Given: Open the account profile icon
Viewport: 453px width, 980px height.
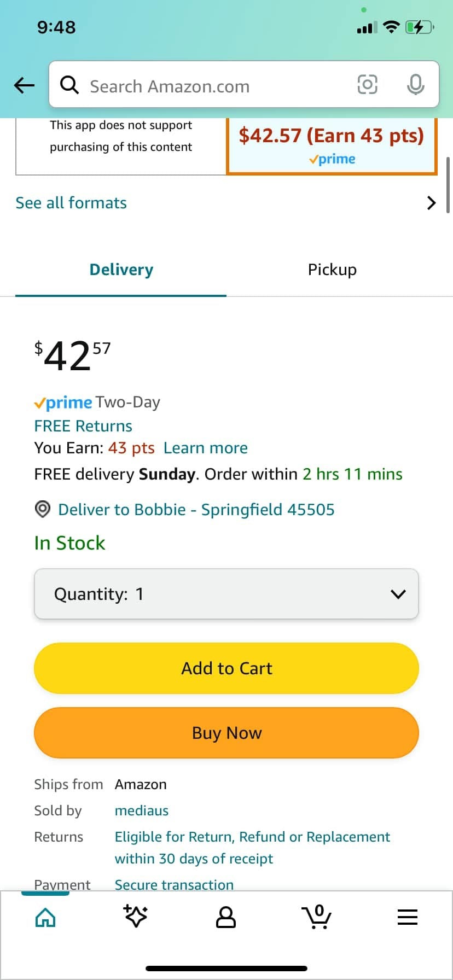Looking at the screenshot, I should tap(226, 917).
